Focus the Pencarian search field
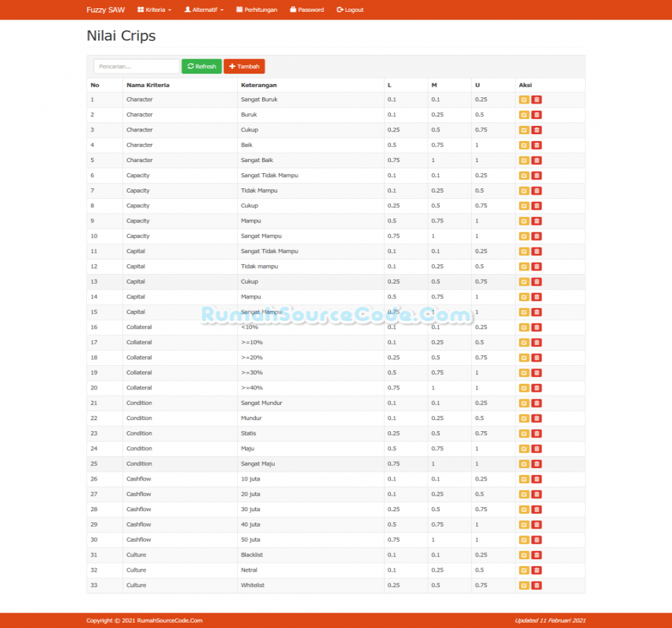Viewport: 672px width, 628px height. click(x=136, y=66)
